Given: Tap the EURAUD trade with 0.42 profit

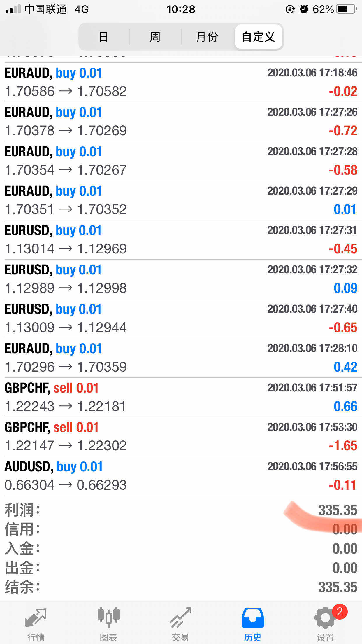Looking at the screenshot, I should [181, 358].
